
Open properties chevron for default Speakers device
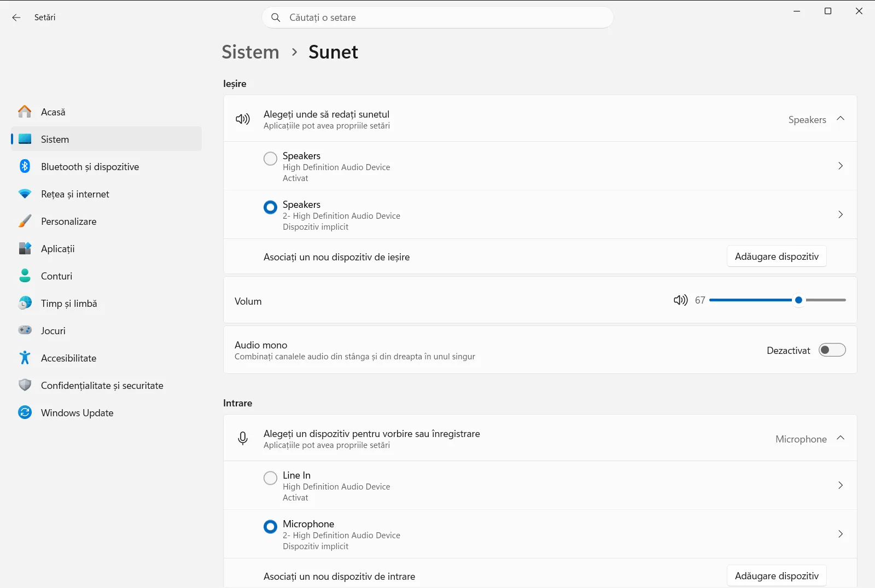pos(841,214)
